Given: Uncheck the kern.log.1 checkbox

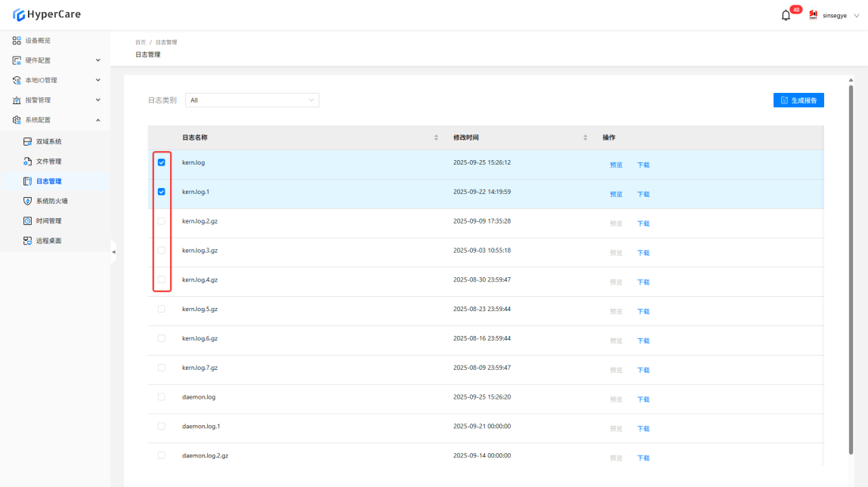Looking at the screenshot, I should (161, 192).
